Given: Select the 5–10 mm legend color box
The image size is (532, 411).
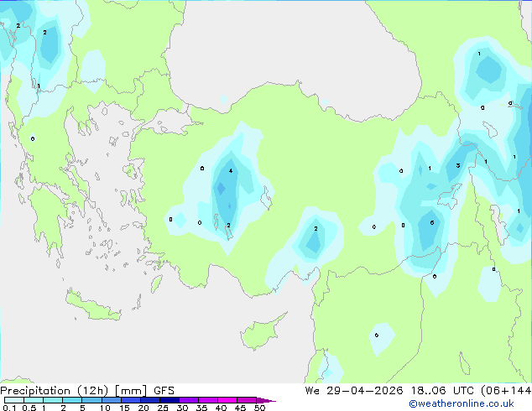Looking at the screenshot, I should (x=92, y=400).
